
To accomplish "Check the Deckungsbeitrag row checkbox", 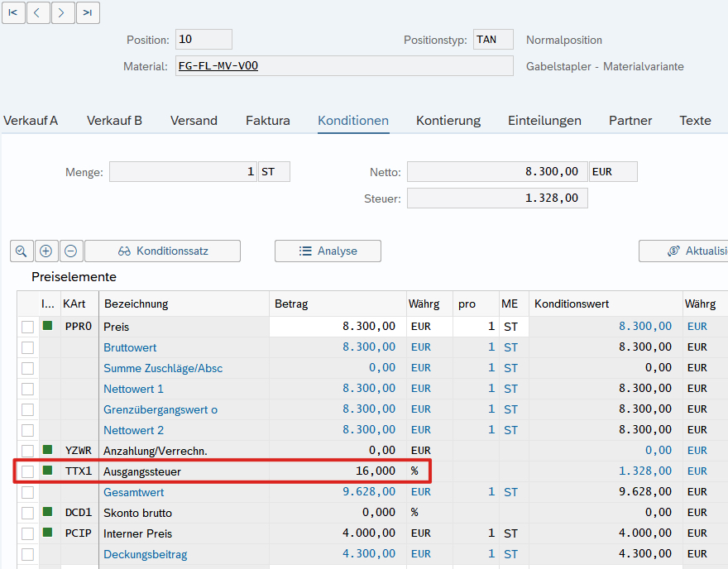I will [x=28, y=554].
